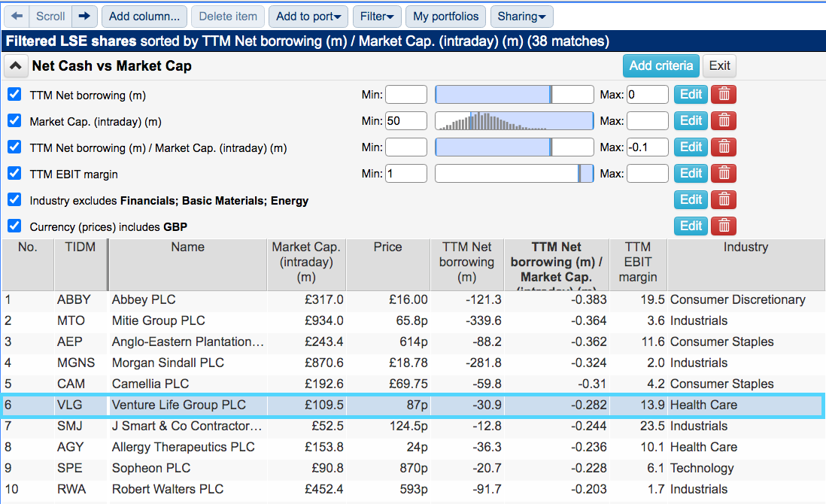Select the Abbey PLC row

coord(413,299)
